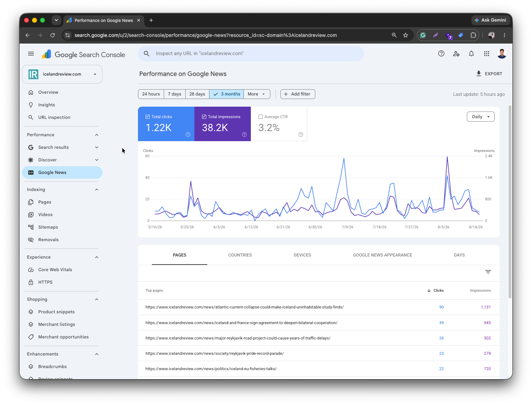
Task: Open Sitemaps in the sidebar
Action: point(62,227)
